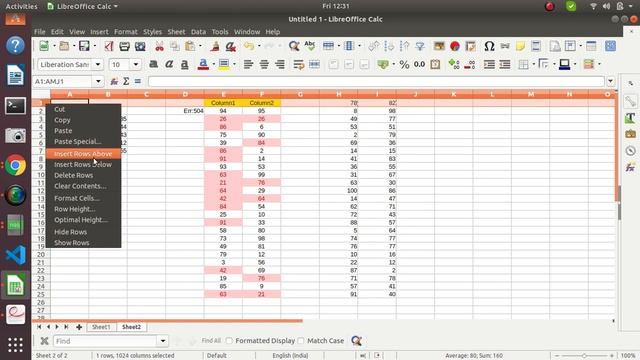
Task: Click the Sum sigma icon
Action: (126, 81)
